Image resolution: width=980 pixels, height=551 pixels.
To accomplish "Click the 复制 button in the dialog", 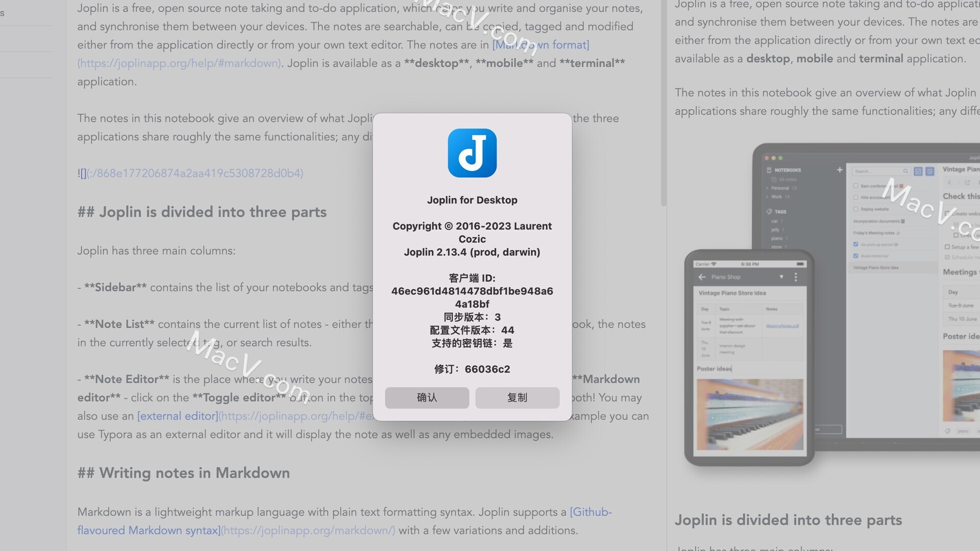I will tap(517, 397).
